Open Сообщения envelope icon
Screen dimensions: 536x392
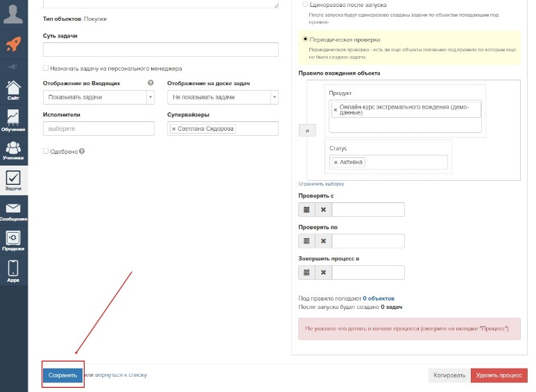coord(13,210)
